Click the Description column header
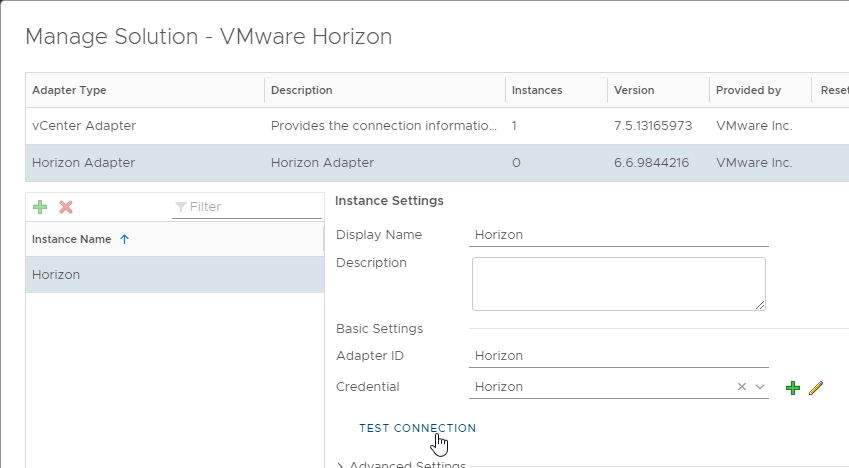Image resolution: width=849 pixels, height=468 pixels. coord(385,90)
